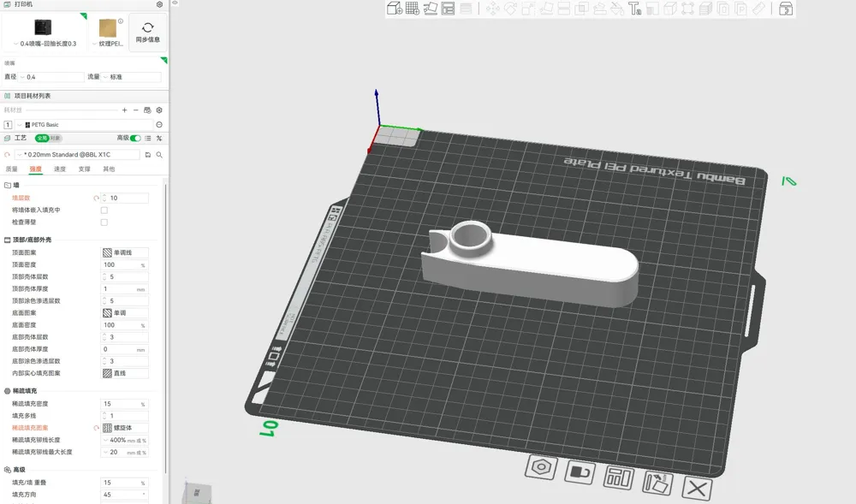Switch to the 其他 tab

[x=109, y=169]
